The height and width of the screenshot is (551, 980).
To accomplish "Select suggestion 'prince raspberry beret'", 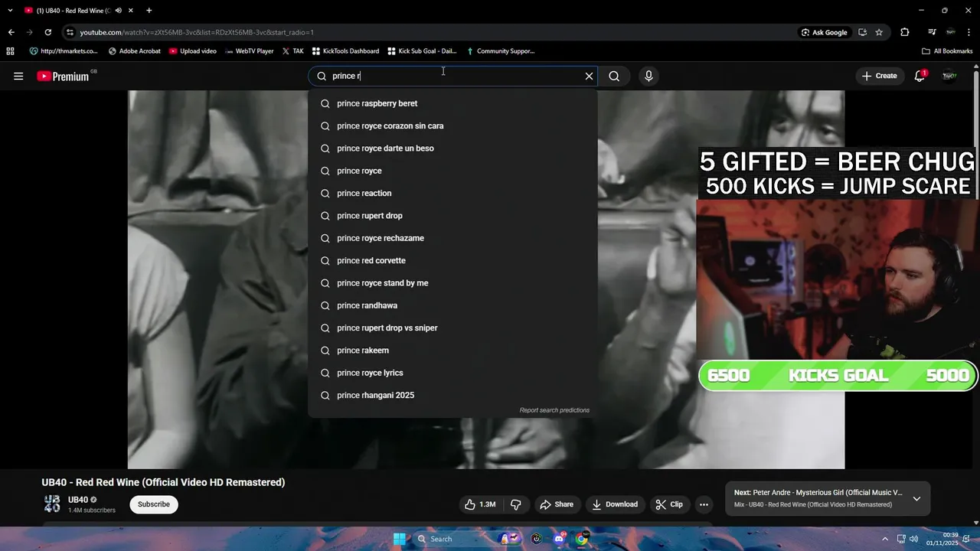I will [452, 103].
